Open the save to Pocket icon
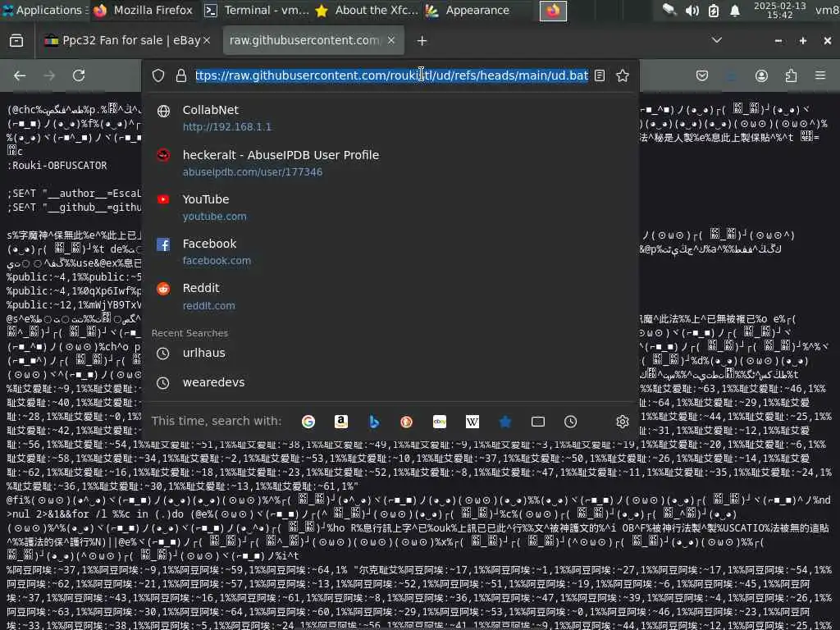Screen dimensions: 840x630 [702, 75]
